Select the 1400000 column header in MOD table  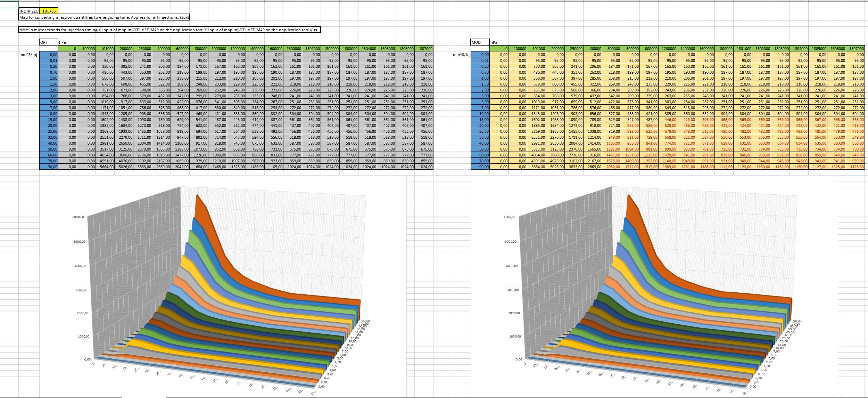coord(687,49)
